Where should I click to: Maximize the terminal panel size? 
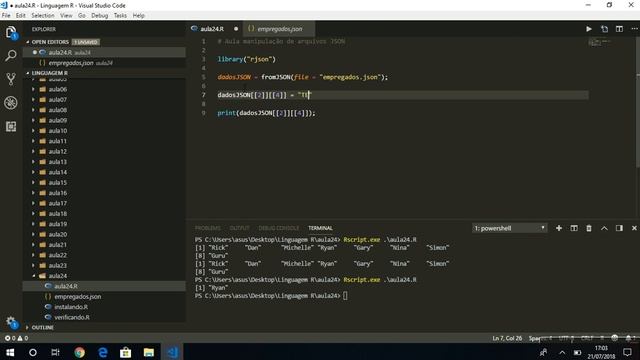pos(604,228)
